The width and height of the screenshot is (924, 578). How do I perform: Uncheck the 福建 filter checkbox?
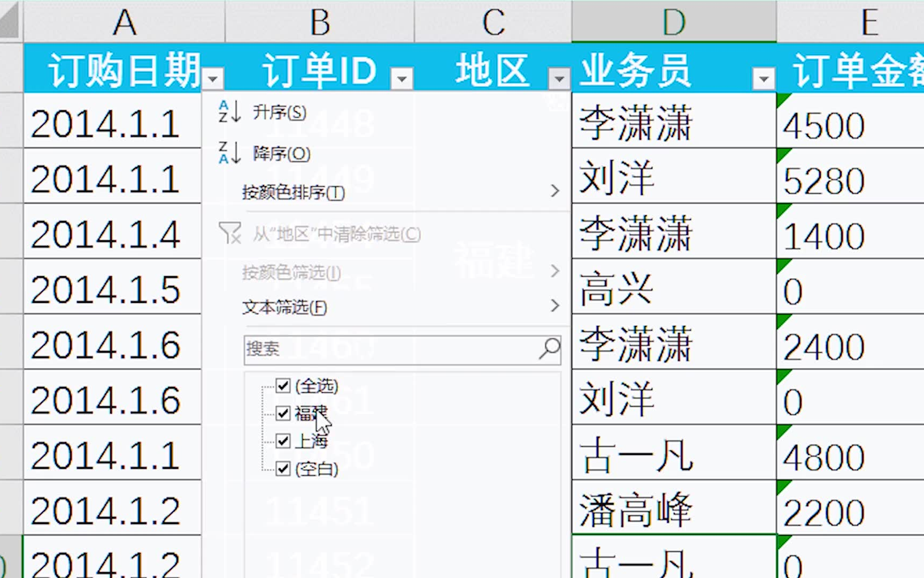[x=282, y=414]
